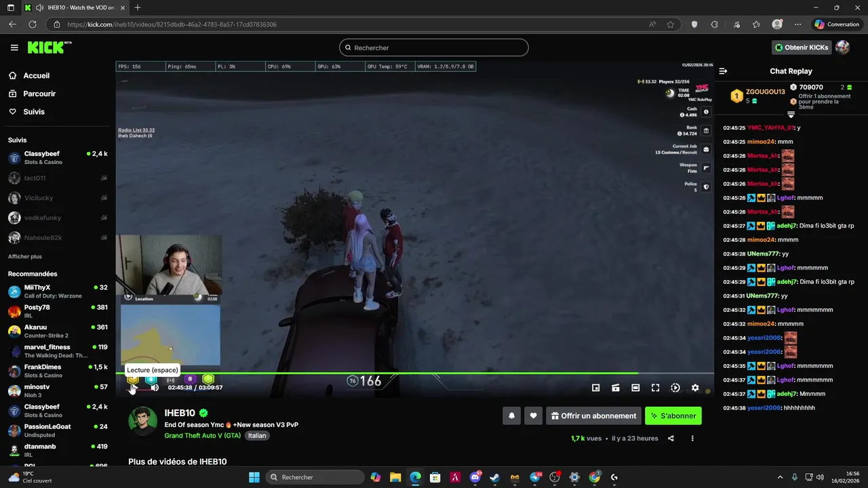Open picture-in-picture mini player
This screenshot has width=868, height=488.
tap(595, 388)
